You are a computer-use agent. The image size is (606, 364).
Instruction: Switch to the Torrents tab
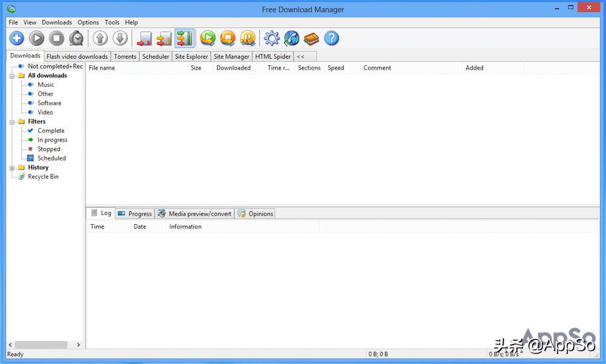[x=125, y=56]
